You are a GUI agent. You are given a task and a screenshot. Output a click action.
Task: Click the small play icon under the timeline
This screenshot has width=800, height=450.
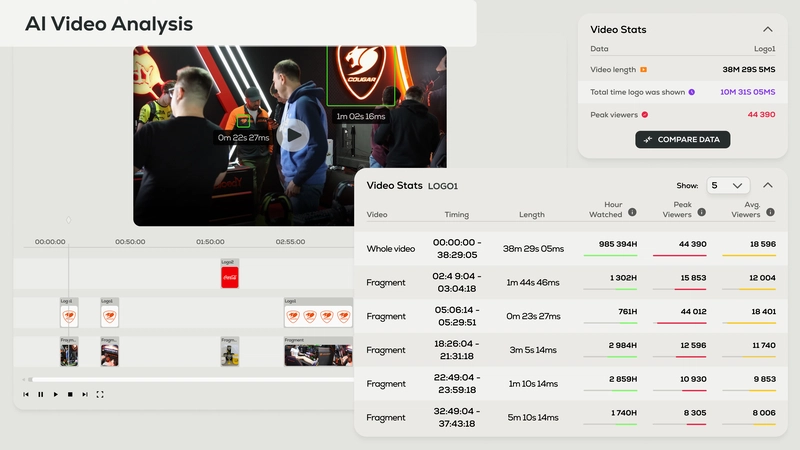pyautogui.click(x=56, y=394)
